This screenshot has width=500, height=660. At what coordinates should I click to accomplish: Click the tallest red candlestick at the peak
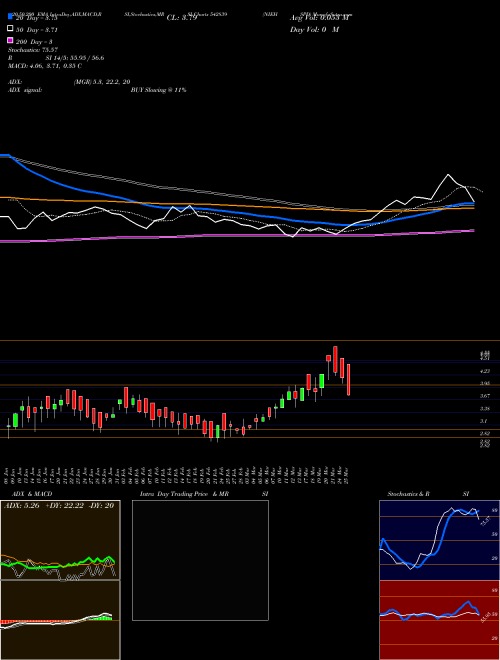coord(335,360)
